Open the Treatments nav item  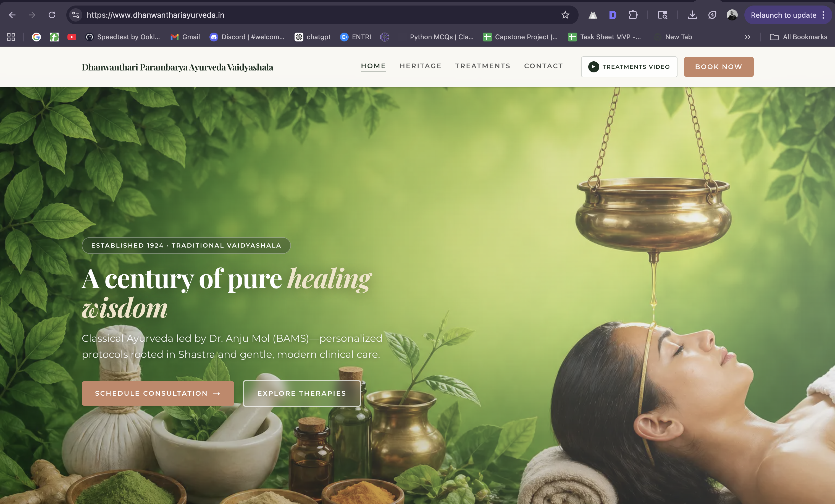[x=482, y=66]
